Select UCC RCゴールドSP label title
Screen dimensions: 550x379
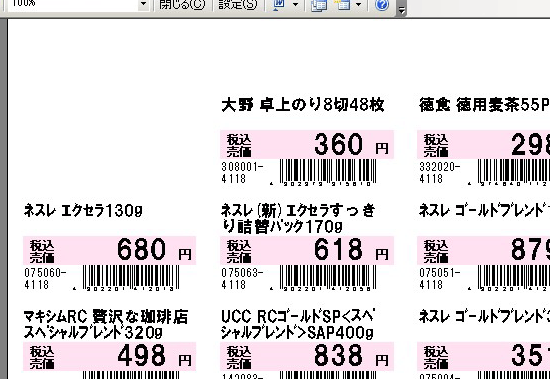pos(298,324)
